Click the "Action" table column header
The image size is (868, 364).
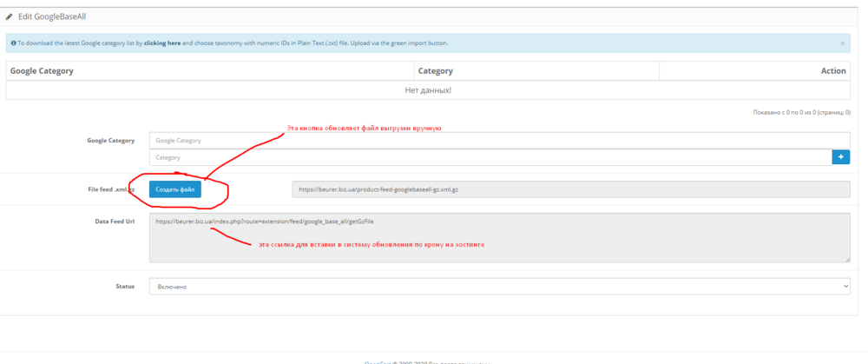click(x=832, y=71)
